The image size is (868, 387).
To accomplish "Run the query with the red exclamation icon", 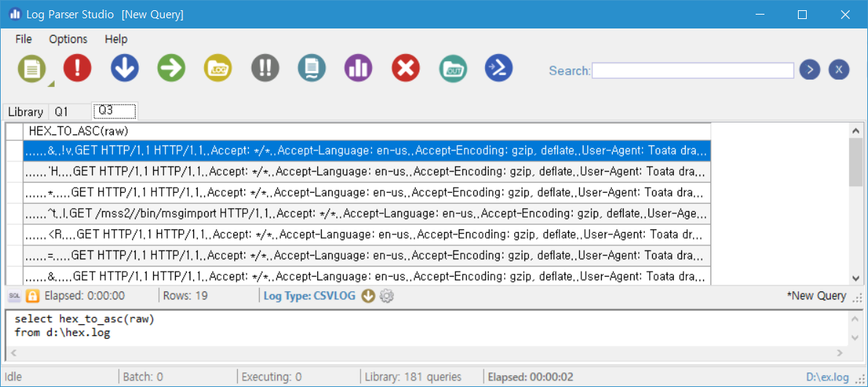I will [x=77, y=68].
